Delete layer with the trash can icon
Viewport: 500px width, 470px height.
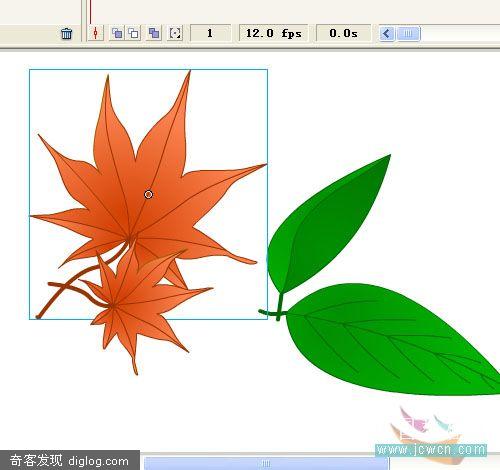pos(66,34)
